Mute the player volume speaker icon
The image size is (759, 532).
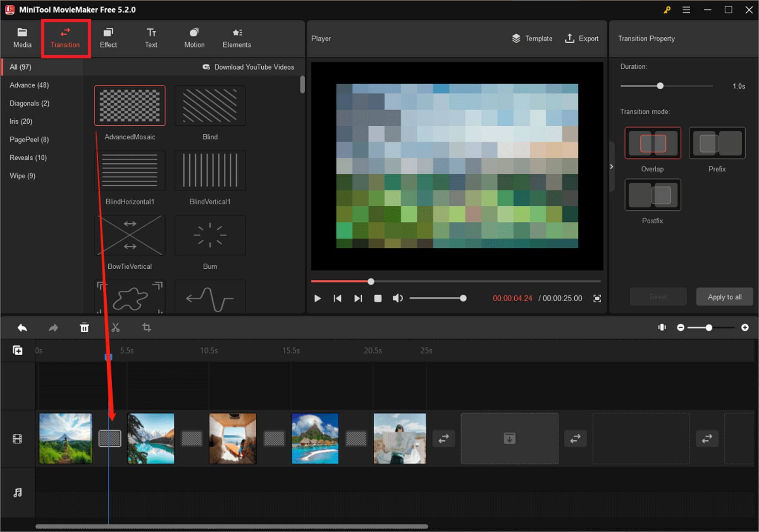(x=397, y=298)
